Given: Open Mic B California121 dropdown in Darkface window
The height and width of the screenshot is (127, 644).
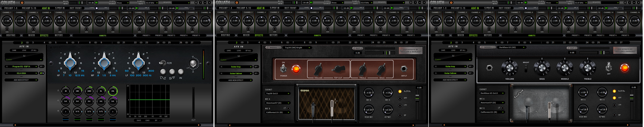Looking at the screenshot, I should [x=492, y=112].
